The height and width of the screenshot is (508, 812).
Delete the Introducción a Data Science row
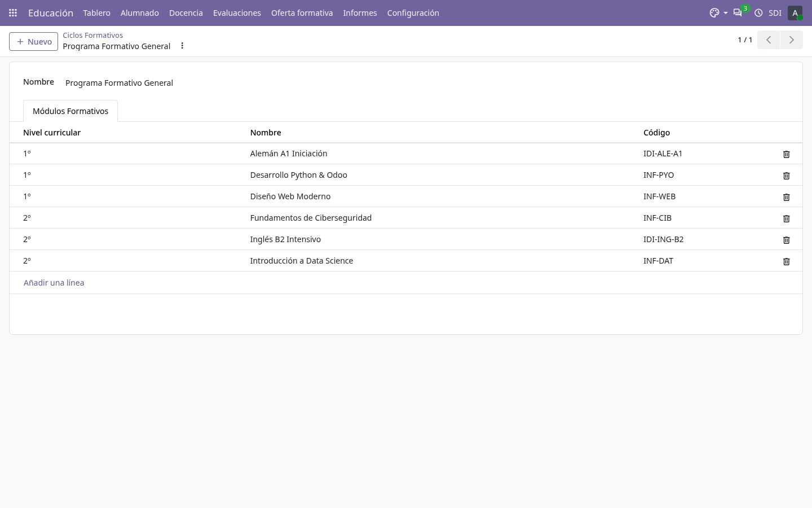pyautogui.click(x=786, y=261)
